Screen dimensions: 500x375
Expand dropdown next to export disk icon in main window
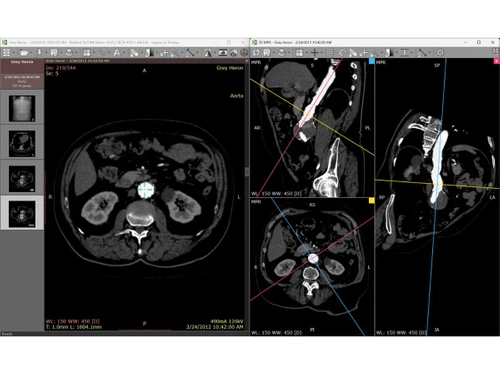point(61,52)
